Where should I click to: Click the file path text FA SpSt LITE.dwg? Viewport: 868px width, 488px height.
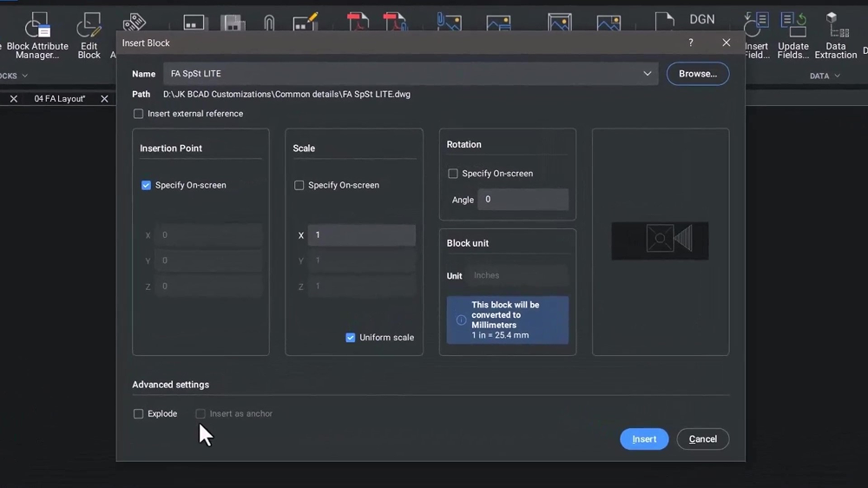pyautogui.click(x=377, y=94)
